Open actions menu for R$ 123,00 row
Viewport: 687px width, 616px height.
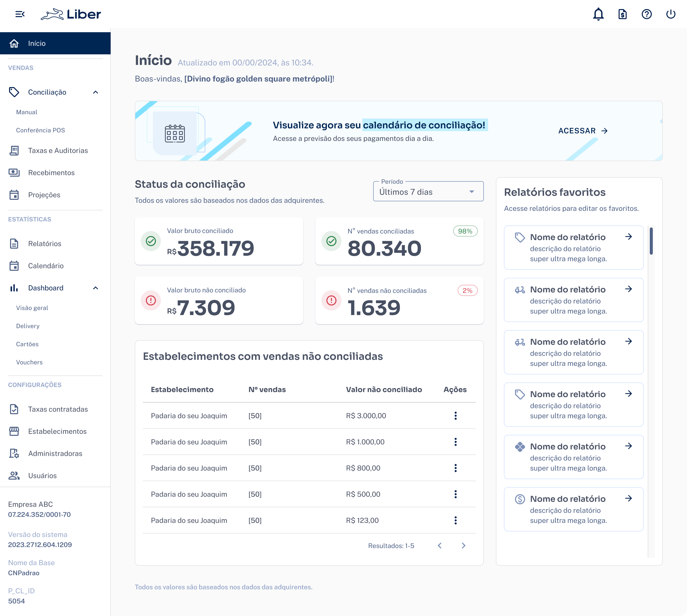tap(455, 520)
